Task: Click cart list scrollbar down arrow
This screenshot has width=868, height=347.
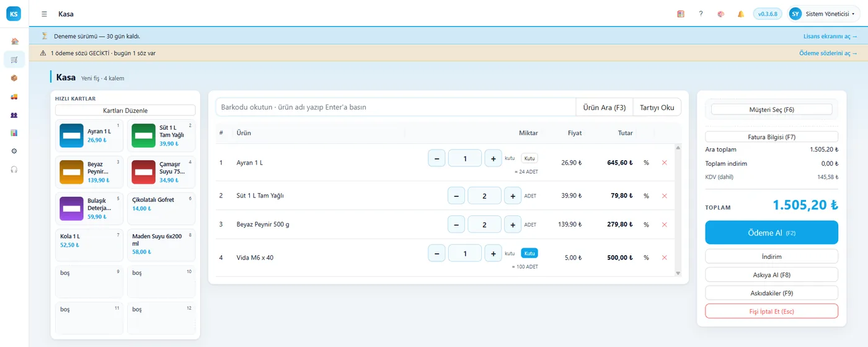Action: click(x=678, y=273)
